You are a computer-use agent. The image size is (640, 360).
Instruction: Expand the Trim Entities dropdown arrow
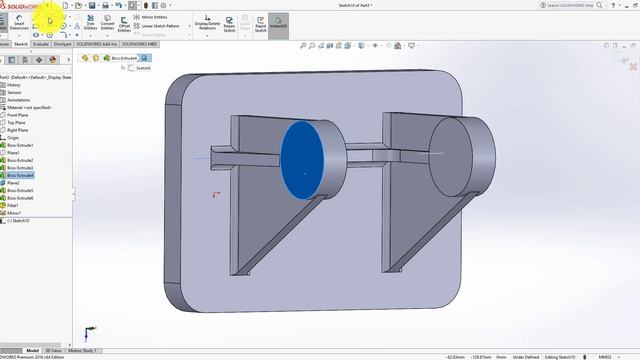[91, 35]
